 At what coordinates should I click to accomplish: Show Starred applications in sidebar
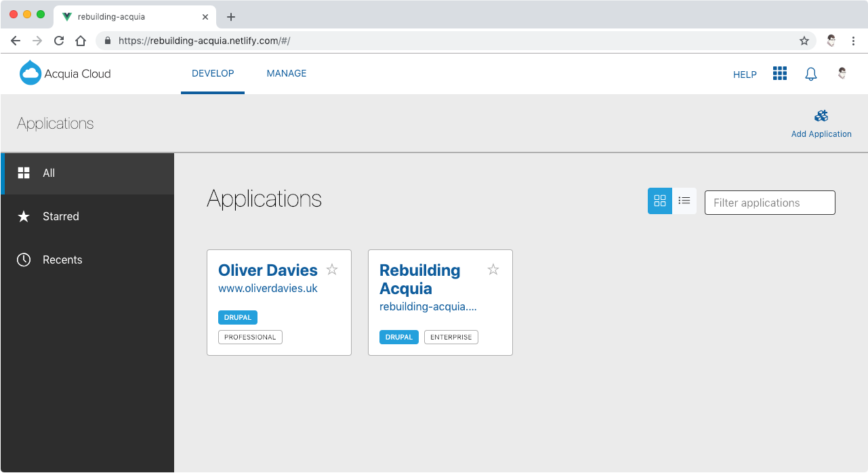click(x=60, y=217)
